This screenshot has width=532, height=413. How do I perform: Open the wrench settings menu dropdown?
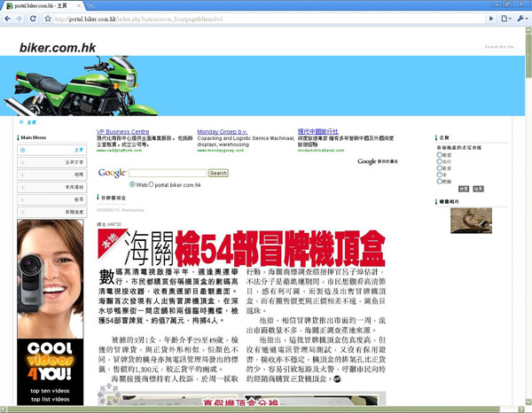click(521, 19)
